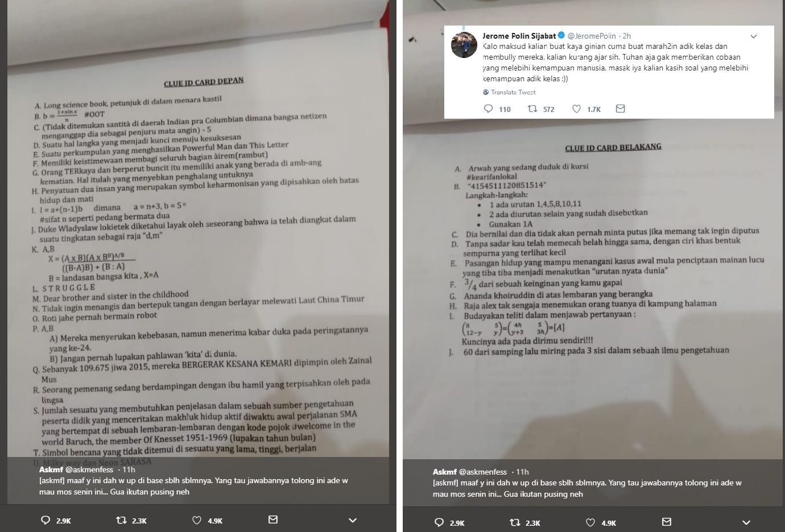Click reply icon on right Askmf tweet

pos(439,522)
